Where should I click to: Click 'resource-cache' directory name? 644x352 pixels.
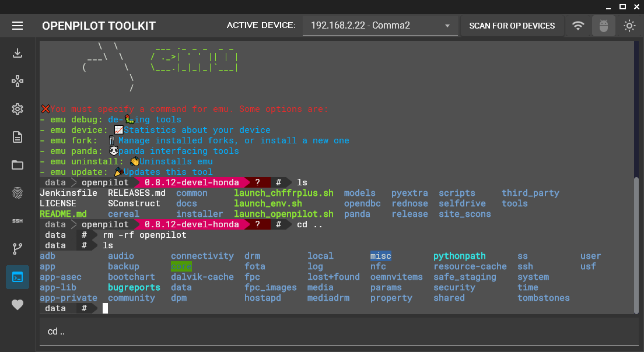470,267
